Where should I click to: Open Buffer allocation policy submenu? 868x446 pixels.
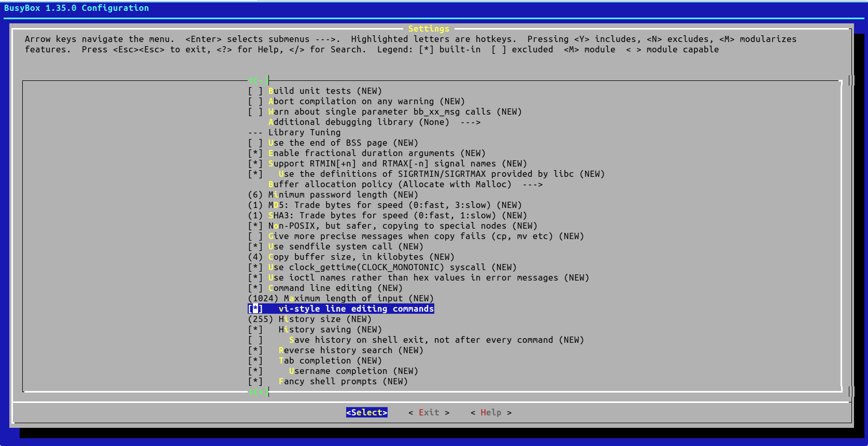(x=406, y=184)
